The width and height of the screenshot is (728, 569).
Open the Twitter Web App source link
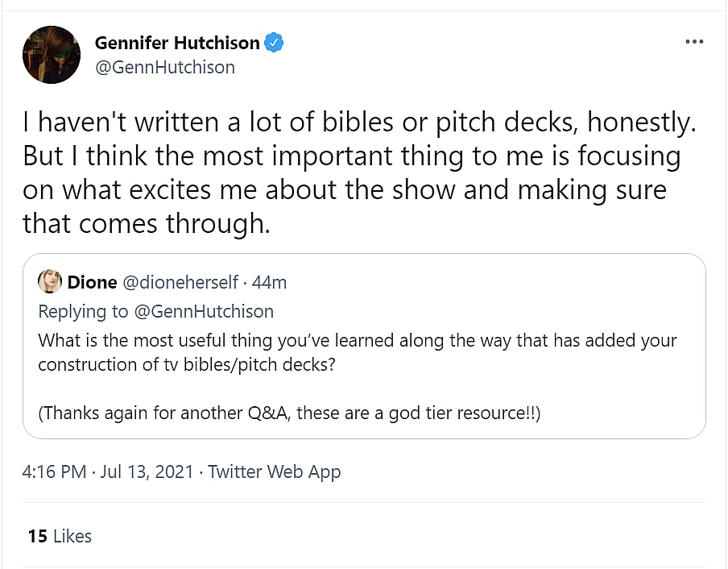274,471
